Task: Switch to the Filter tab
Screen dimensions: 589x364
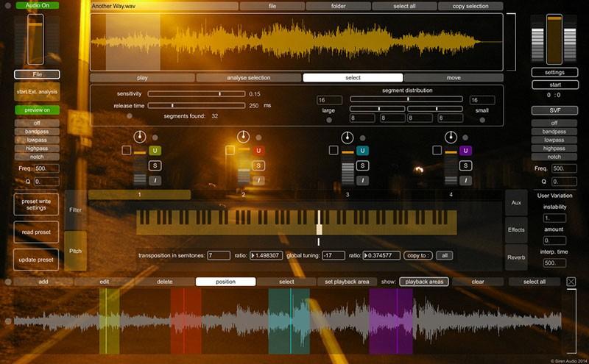Action: tap(75, 210)
